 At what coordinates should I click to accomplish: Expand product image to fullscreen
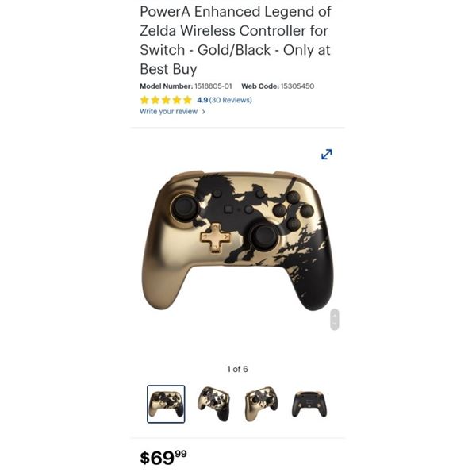[x=326, y=154]
